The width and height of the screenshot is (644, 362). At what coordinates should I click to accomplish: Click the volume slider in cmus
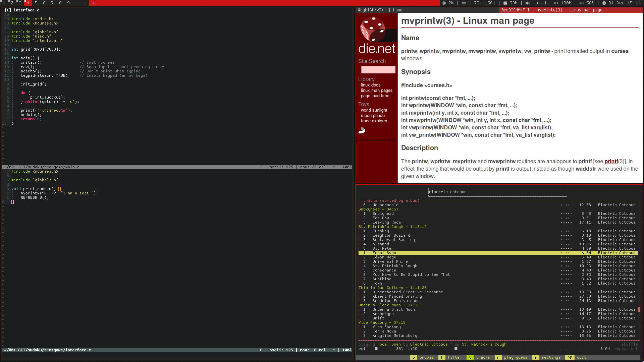(376, 349)
